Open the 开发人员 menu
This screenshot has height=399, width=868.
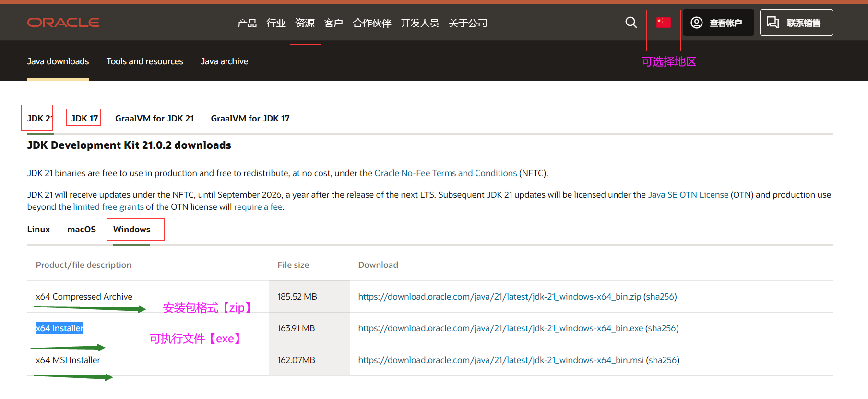coord(420,23)
